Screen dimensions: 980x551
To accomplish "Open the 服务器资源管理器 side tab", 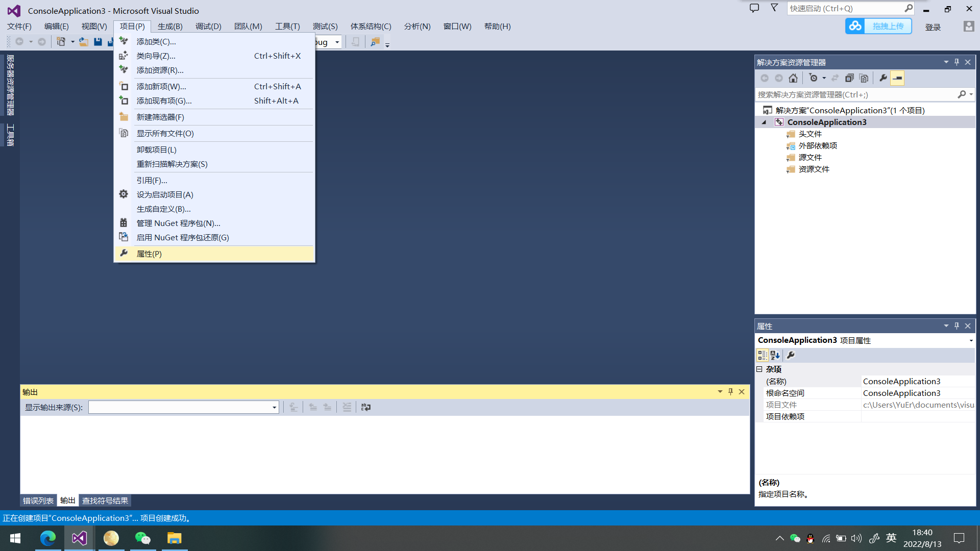I will (10, 85).
